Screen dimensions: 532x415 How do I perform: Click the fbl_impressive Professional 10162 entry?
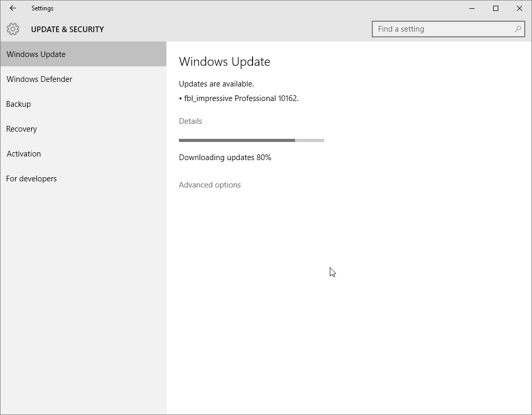point(239,98)
